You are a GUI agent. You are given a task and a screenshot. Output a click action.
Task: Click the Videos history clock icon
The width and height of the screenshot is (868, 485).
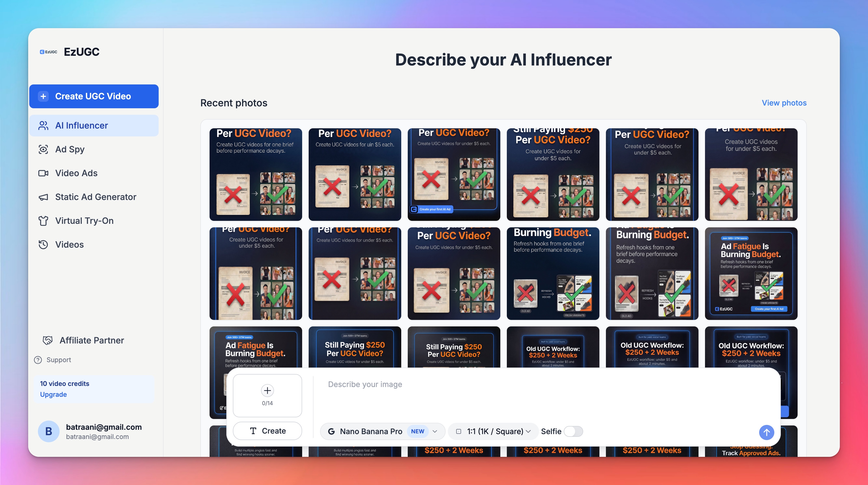tap(44, 244)
